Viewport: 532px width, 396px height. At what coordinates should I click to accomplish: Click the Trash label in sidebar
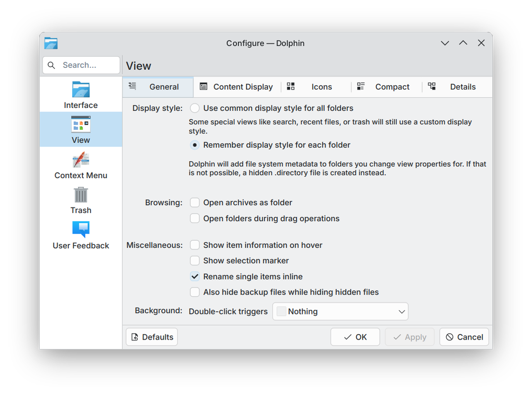pyautogui.click(x=81, y=210)
